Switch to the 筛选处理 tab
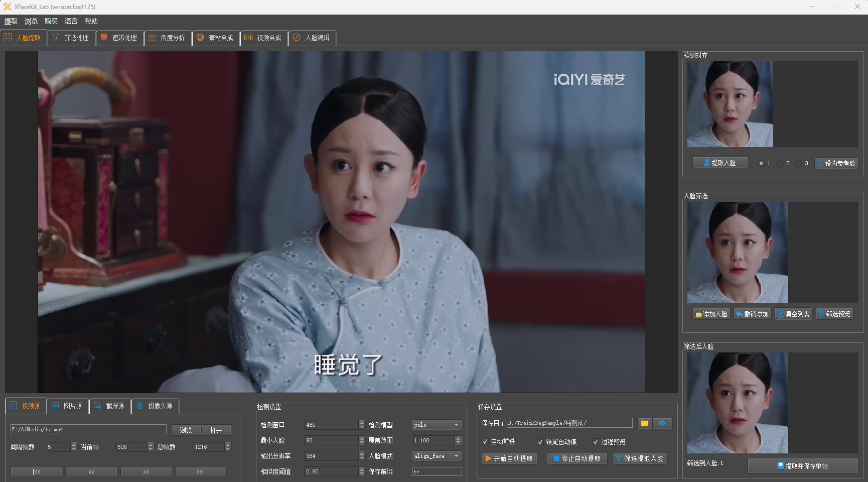This screenshot has width=868, height=482. point(71,38)
